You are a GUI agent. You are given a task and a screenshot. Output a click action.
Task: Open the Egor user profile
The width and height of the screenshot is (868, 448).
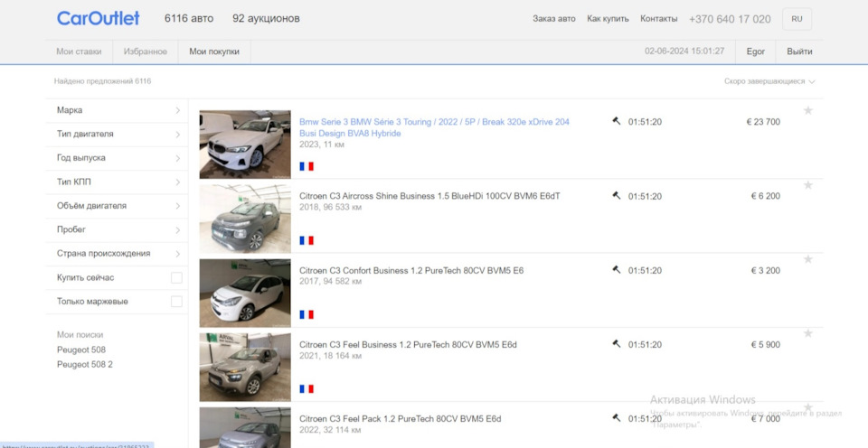coord(755,51)
